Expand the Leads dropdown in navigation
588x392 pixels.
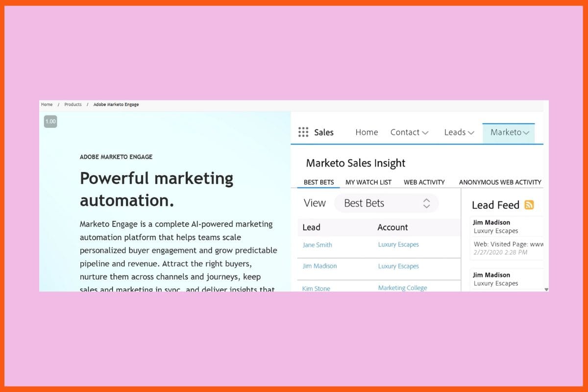459,132
